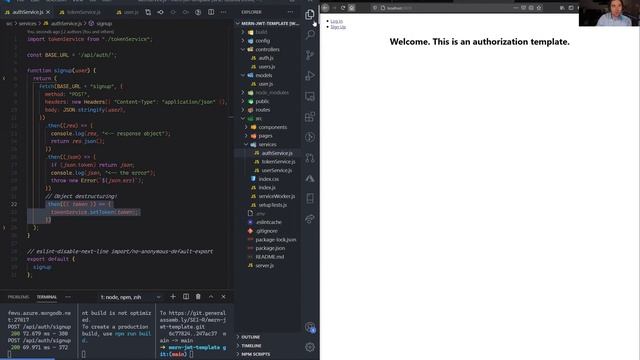Open the editor More Actions ellipsis
640x360 pixels.
coord(223,12)
